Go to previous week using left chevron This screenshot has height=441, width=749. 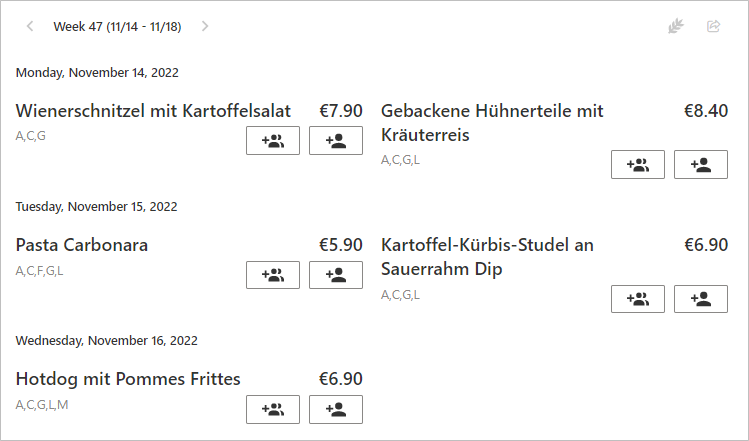pos(30,26)
